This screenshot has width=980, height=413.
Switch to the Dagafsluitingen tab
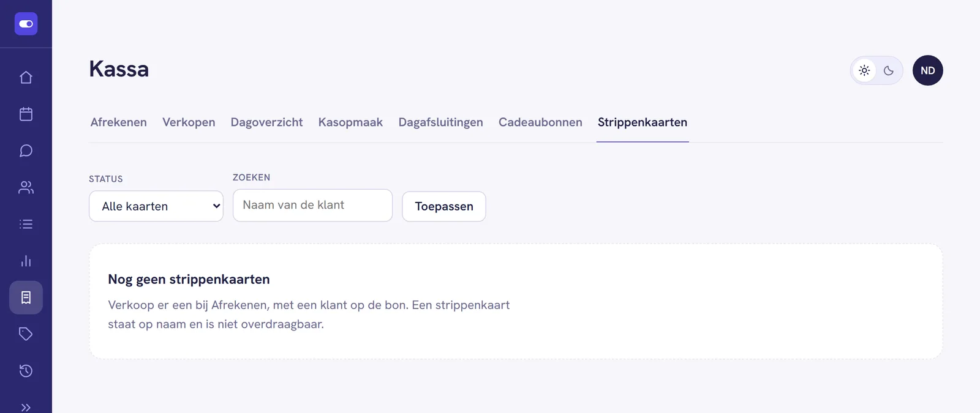click(440, 122)
